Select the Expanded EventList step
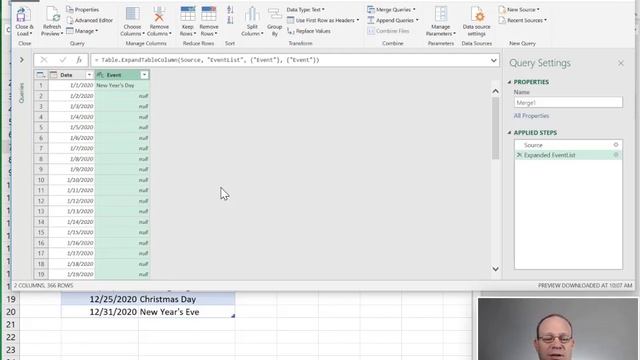The width and height of the screenshot is (640, 360). pyautogui.click(x=568, y=155)
